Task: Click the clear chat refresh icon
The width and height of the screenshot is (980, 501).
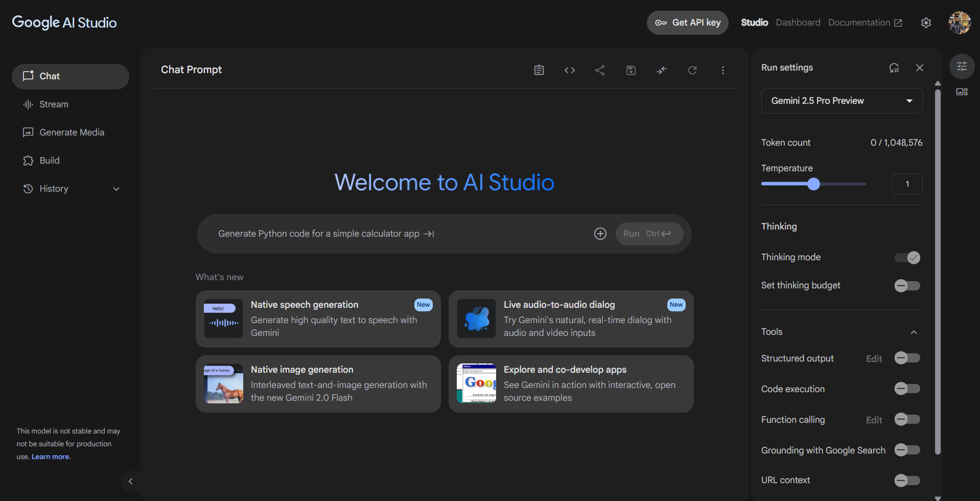Action: click(692, 70)
